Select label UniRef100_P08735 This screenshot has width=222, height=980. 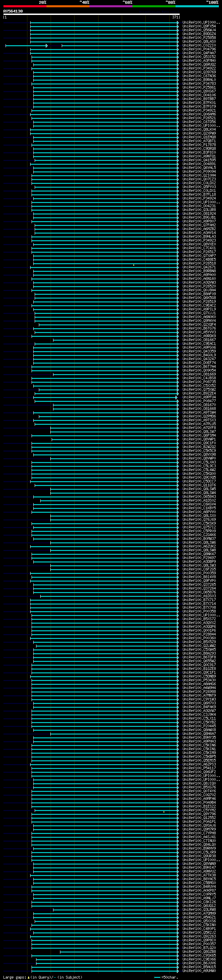pos(199,382)
